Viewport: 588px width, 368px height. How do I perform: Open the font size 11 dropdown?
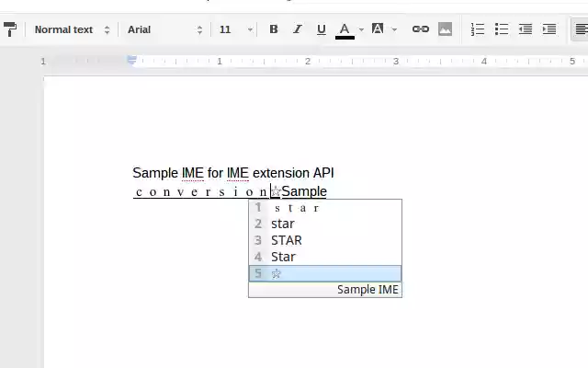tap(235, 29)
